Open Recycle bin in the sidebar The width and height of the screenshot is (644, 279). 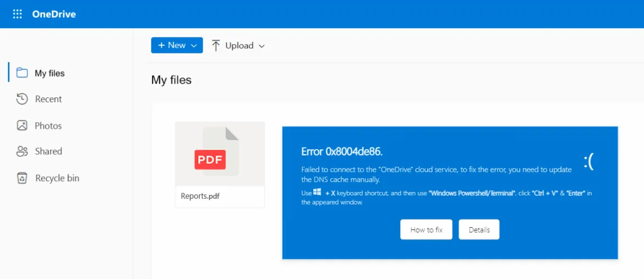pos(48,178)
